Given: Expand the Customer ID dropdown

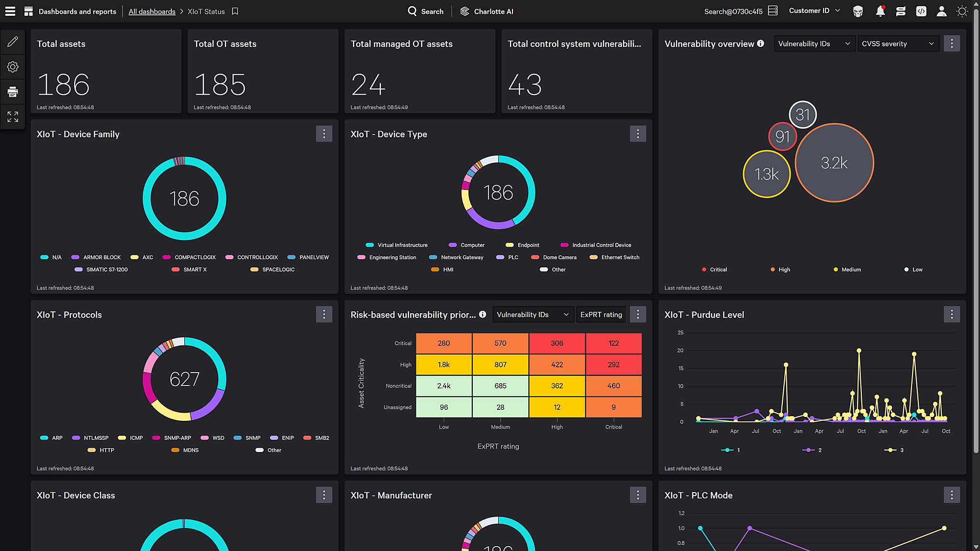Looking at the screenshot, I should (814, 11).
